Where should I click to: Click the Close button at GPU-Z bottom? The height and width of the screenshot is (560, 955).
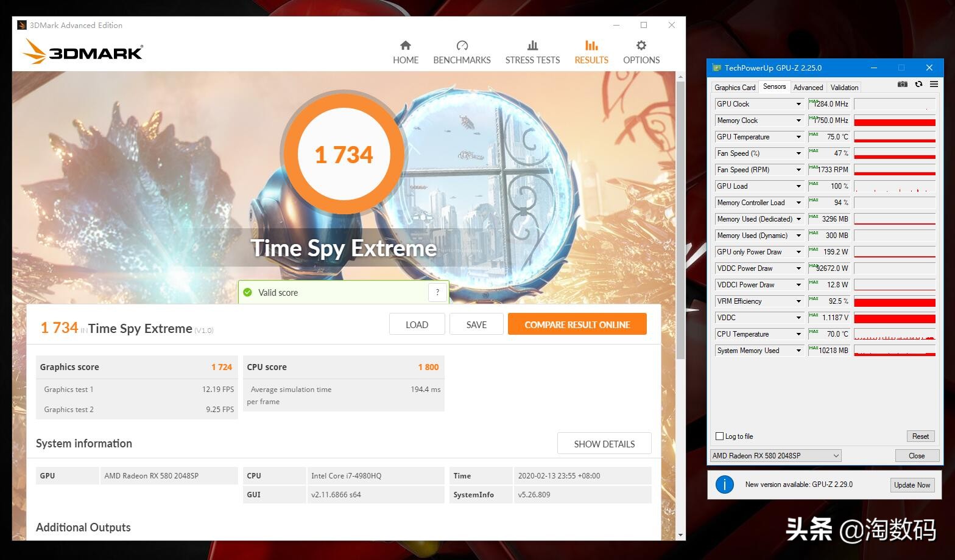point(917,456)
